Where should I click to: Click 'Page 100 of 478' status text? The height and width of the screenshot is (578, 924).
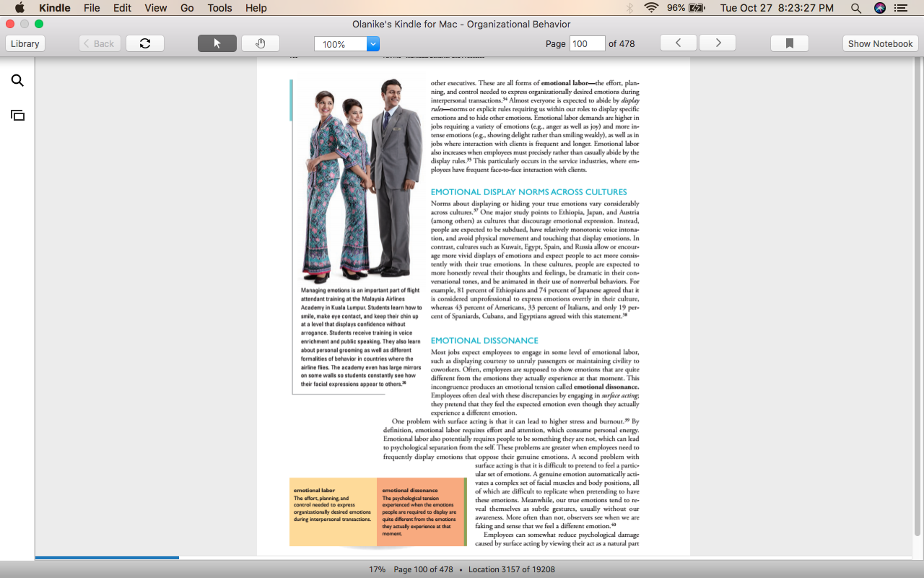[x=423, y=569]
